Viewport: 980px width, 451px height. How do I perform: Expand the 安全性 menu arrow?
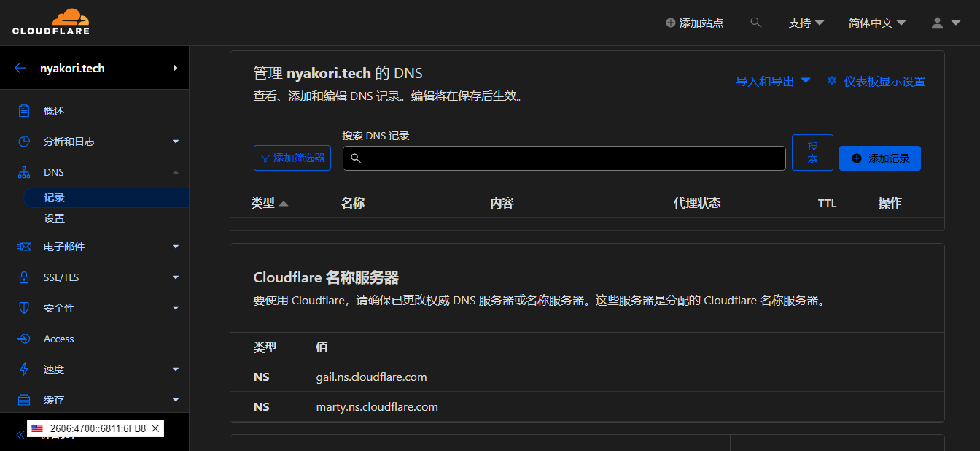pos(176,308)
